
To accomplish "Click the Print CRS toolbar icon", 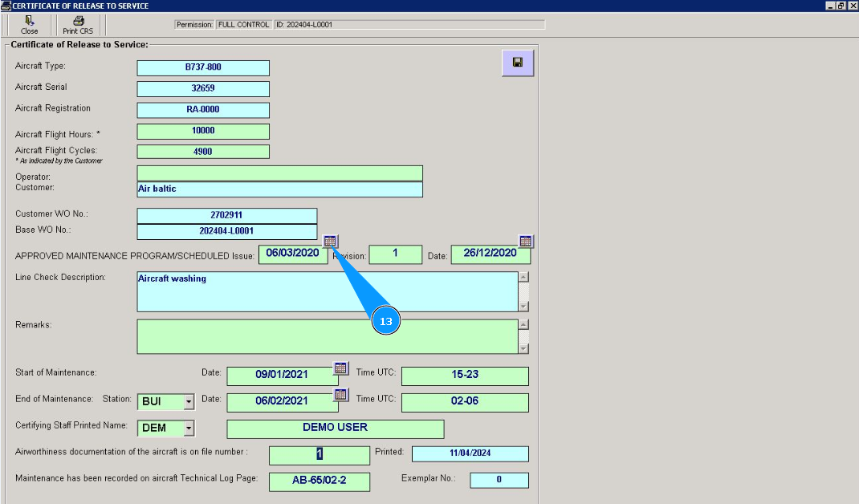I will 78,24.
